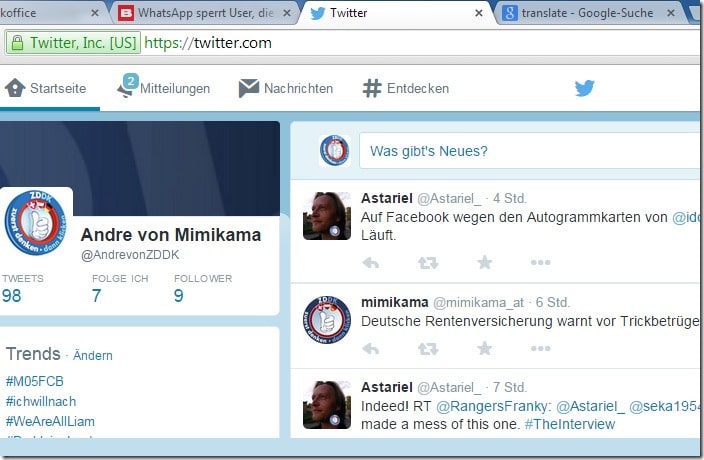Click the twitter.com address bar URL
704x460 pixels.
[208, 43]
